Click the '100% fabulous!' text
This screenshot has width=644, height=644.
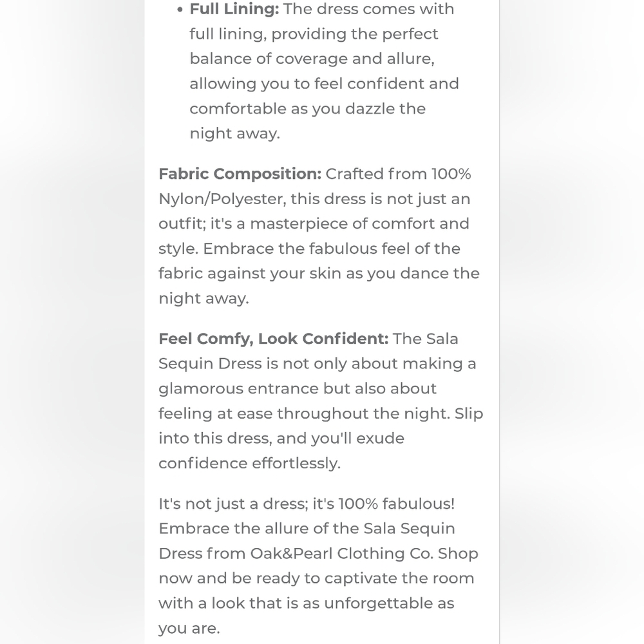[396, 504]
